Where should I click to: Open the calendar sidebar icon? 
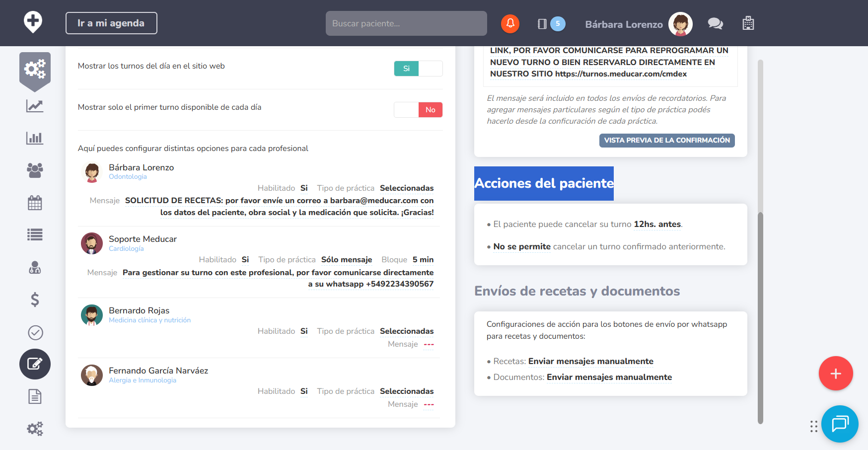click(x=35, y=203)
